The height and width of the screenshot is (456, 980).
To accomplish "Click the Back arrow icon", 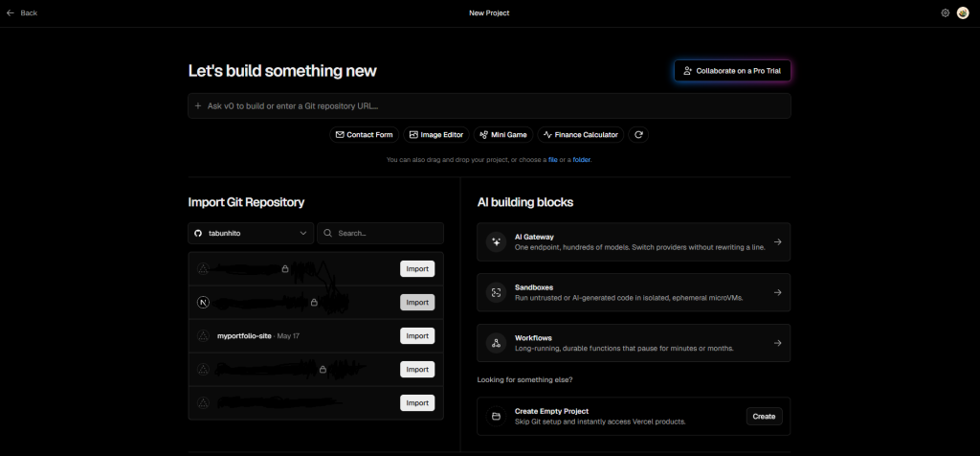I will click(10, 12).
